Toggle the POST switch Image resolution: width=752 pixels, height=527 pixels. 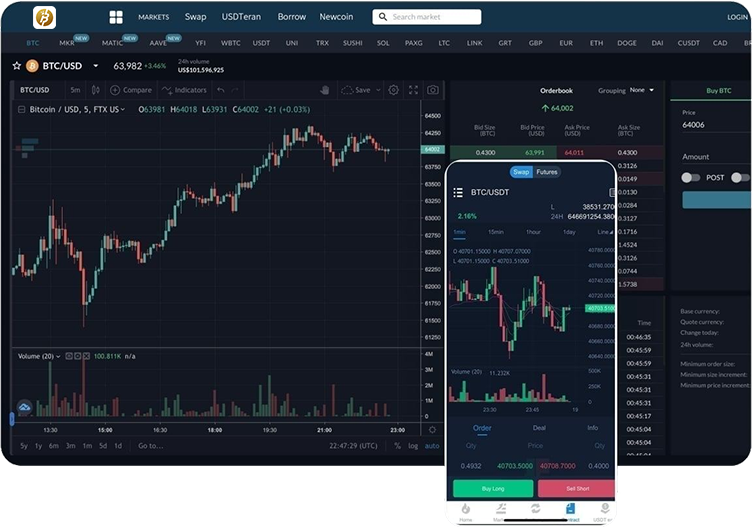click(691, 178)
